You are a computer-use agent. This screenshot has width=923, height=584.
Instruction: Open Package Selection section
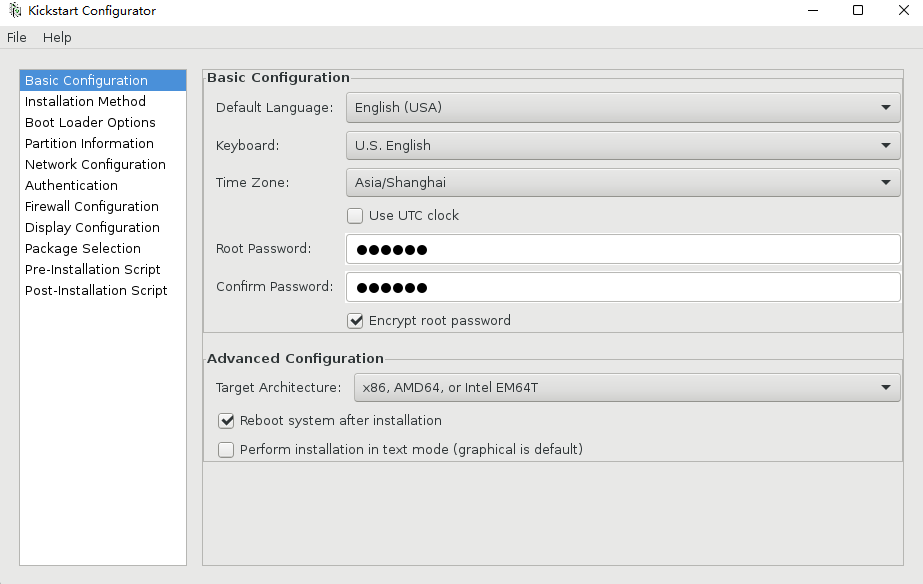(x=103, y=248)
